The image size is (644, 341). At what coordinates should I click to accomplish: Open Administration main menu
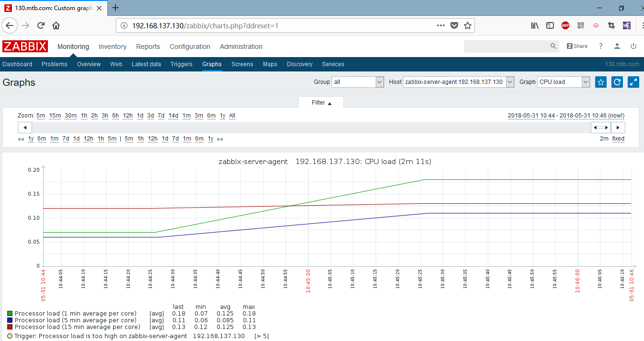241,47
